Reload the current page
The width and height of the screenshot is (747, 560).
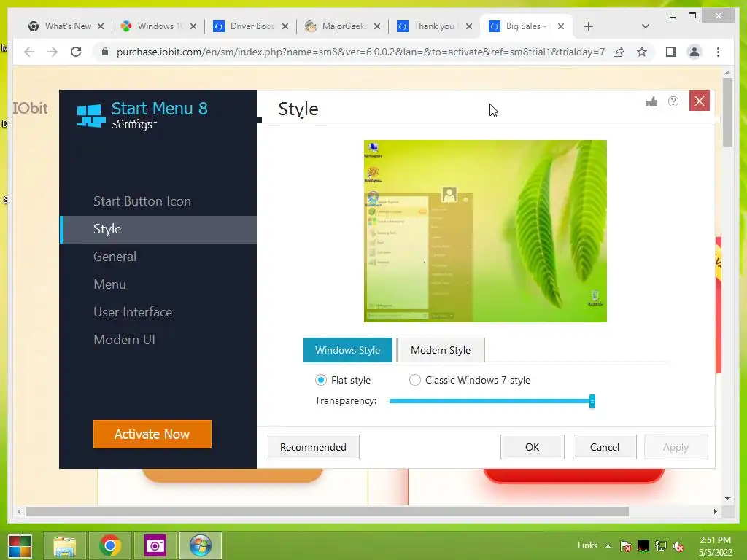[76, 52]
